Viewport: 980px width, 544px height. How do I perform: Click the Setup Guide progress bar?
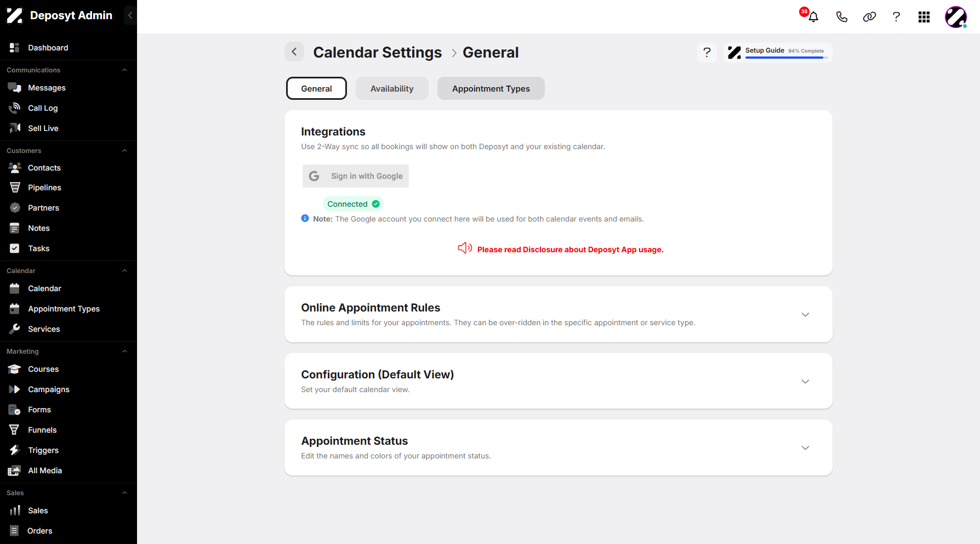tap(787, 58)
